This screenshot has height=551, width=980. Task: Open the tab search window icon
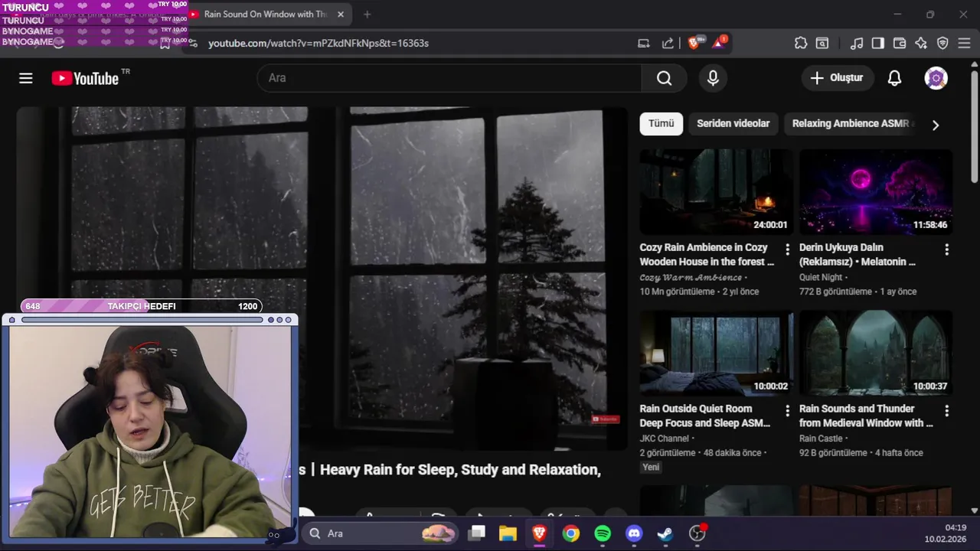tap(822, 43)
